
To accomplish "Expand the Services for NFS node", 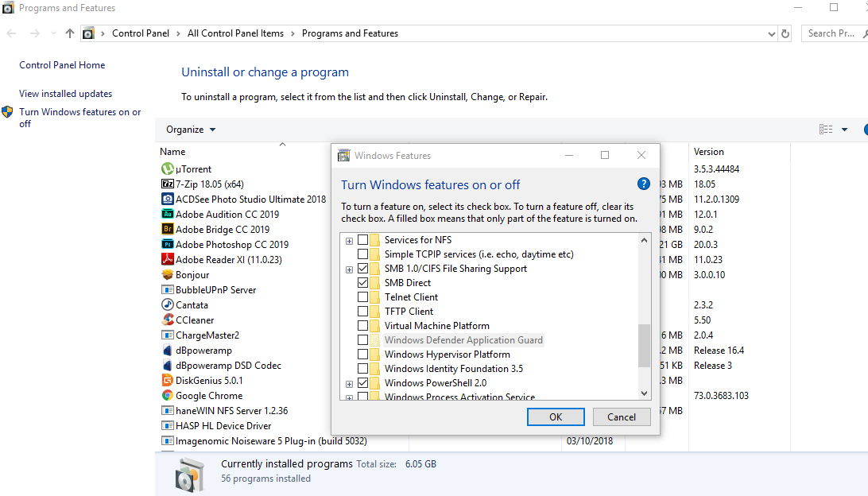I will tap(349, 241).
